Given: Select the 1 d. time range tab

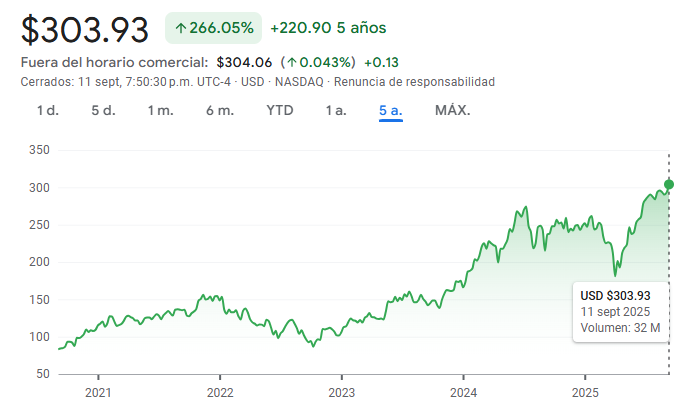Looking at the screenshot, I should [47, 111].
